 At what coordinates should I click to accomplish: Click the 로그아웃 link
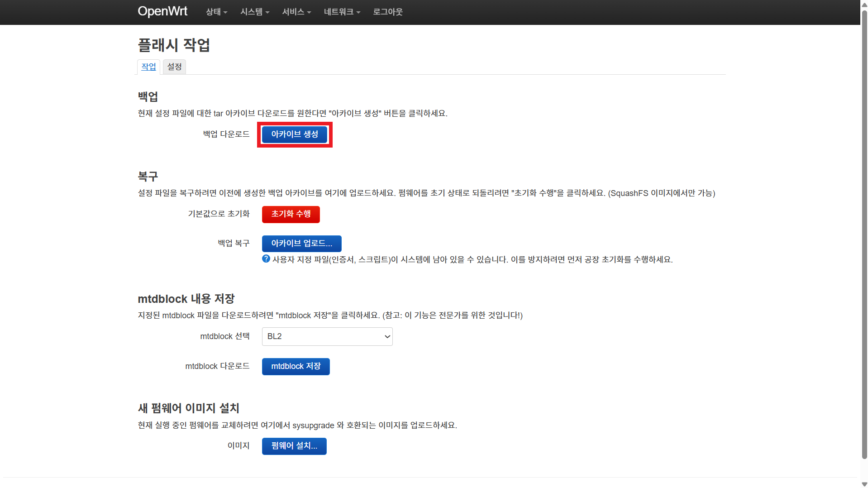[387, 12]
